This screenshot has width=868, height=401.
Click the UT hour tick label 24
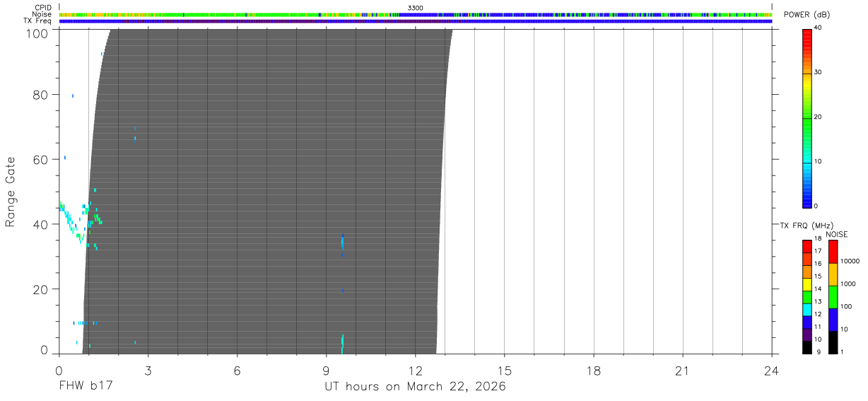tap(772, 371)
